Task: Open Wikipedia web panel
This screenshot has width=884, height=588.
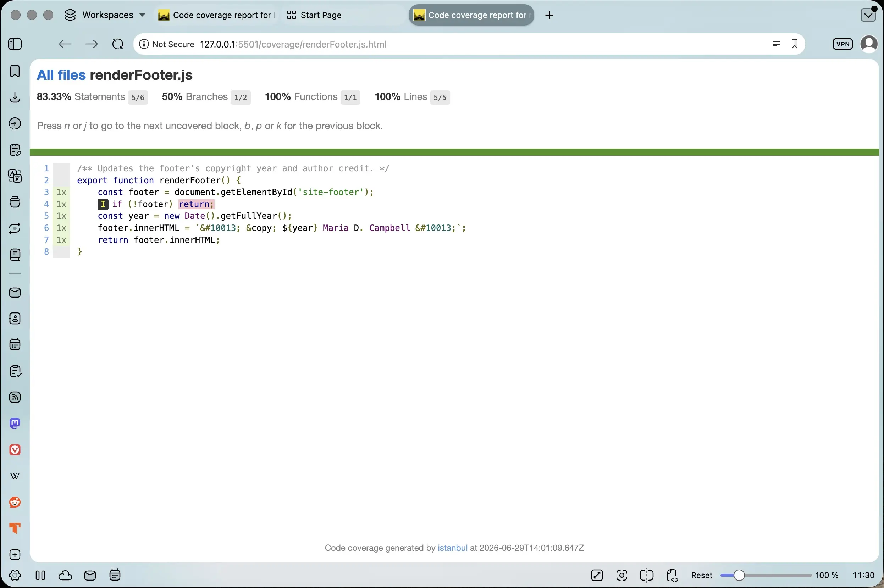Action: pyautogui.click(x=15, y=476)
